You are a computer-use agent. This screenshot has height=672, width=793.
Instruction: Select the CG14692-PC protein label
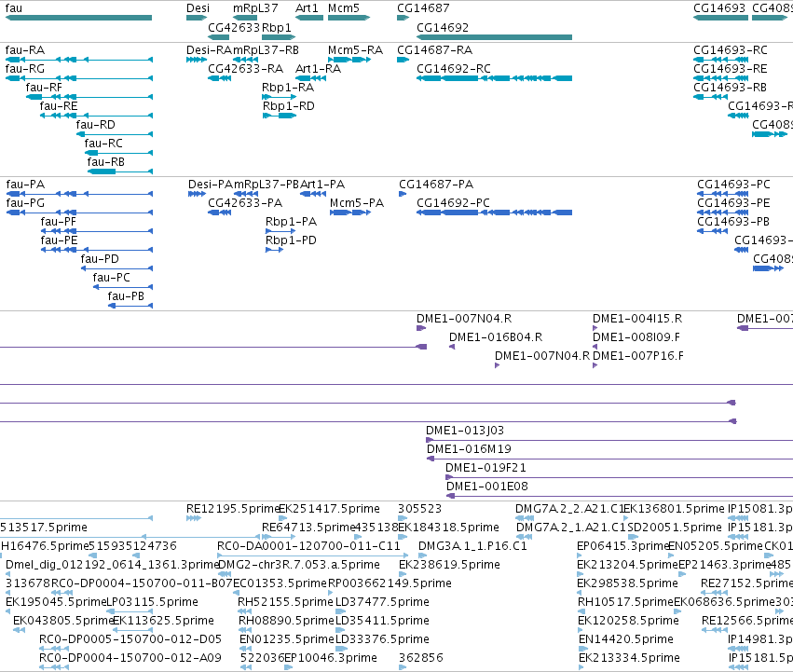tap(453, 203)
